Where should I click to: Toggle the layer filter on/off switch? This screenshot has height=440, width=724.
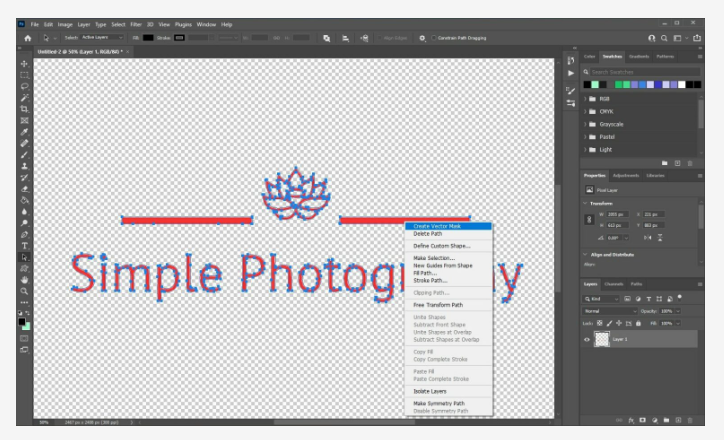(x=679, y=298)
